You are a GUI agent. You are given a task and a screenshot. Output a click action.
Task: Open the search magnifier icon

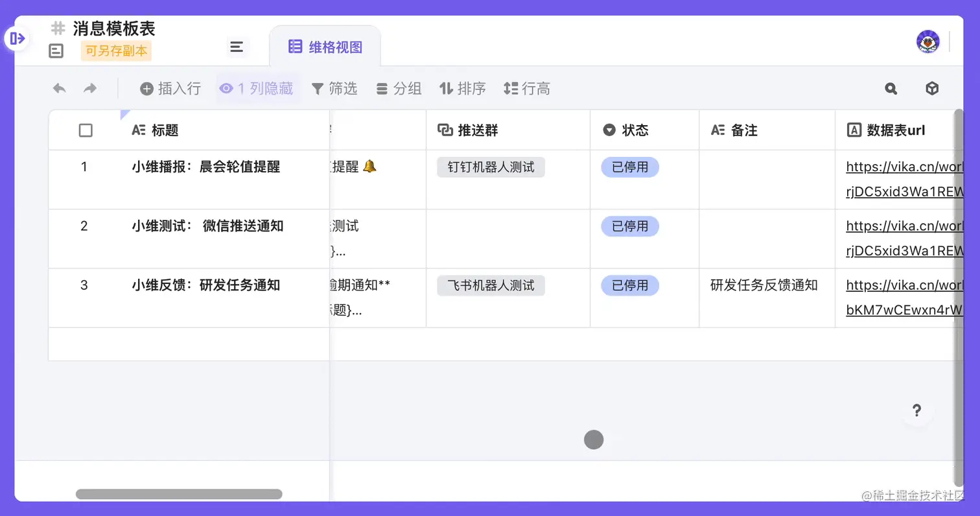pos(891,89)
